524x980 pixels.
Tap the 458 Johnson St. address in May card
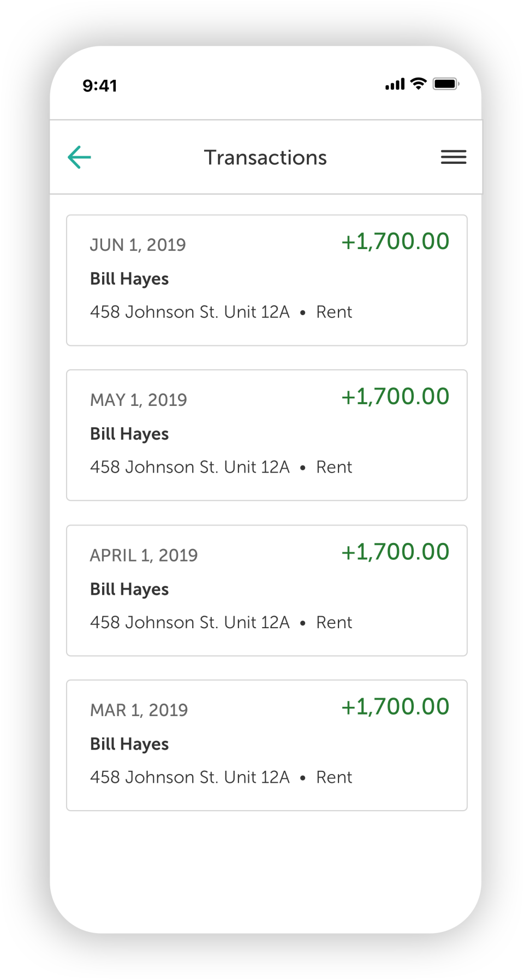(x=189, y=467)
